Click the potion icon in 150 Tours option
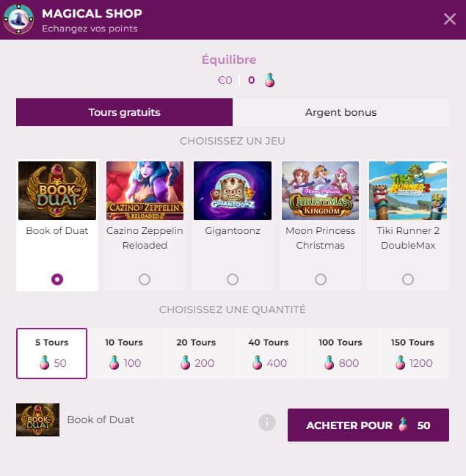The height and width of the screenshot is (476, 466). [x=401, y=362]
